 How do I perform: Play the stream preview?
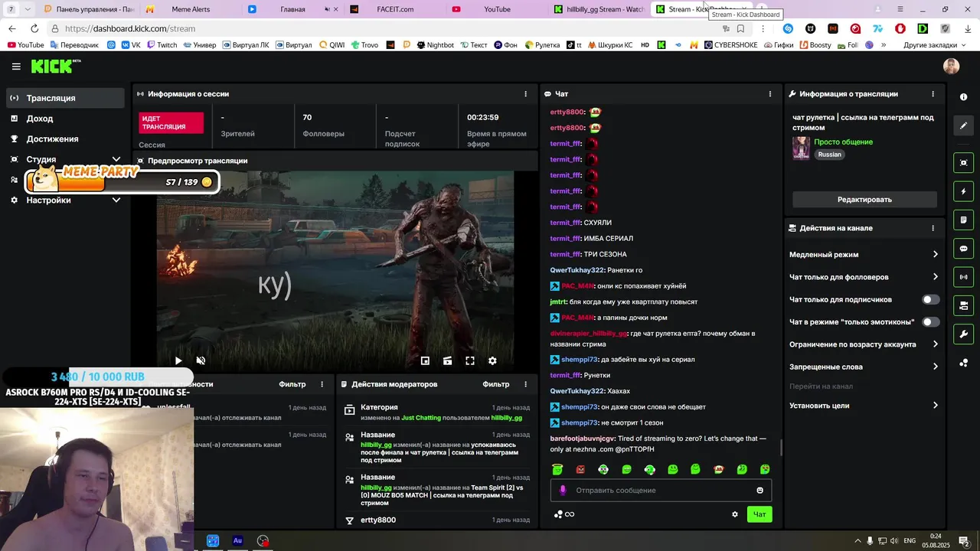[x=178, y=360]
